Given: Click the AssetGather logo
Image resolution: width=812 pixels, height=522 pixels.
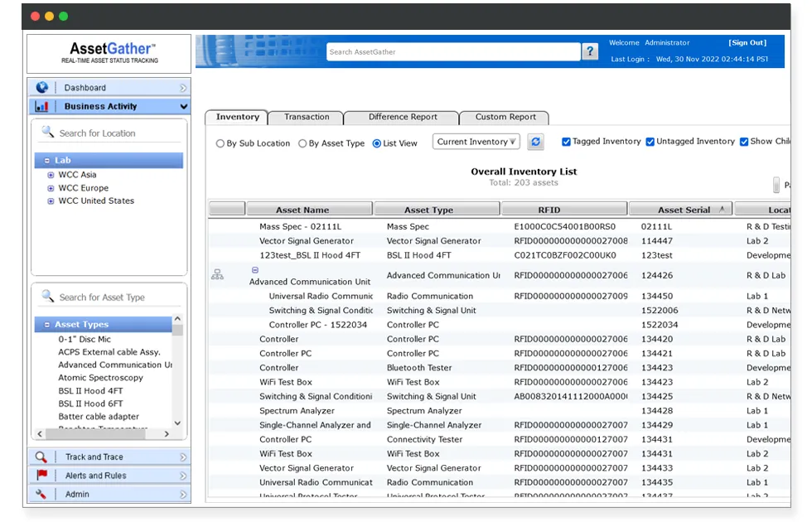Looking at the screenshot, I should click(109, 53).
